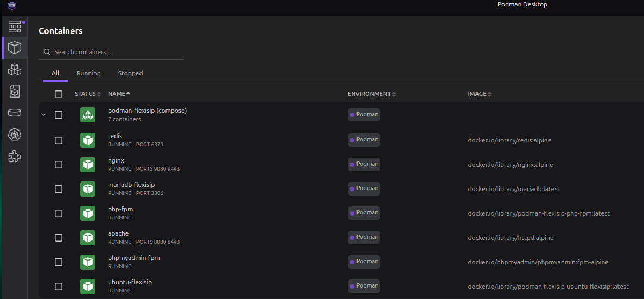Image resolution: width=644 pixels, height=299 pixels.
Task: Click the PORTS 8080,8443 text
Action: [x=158, y=242]
